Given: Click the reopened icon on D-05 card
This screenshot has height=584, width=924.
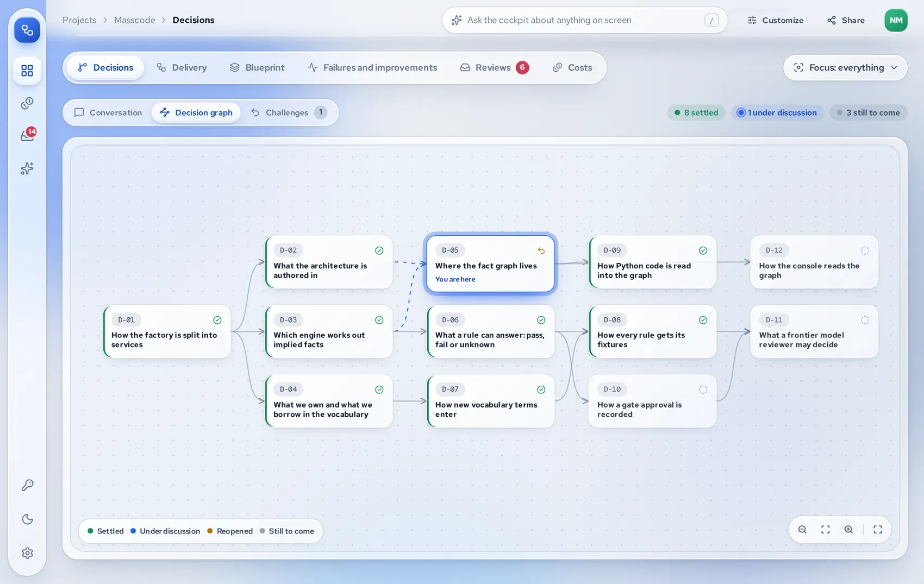Looking at the screenshot, I should point(541,250).
